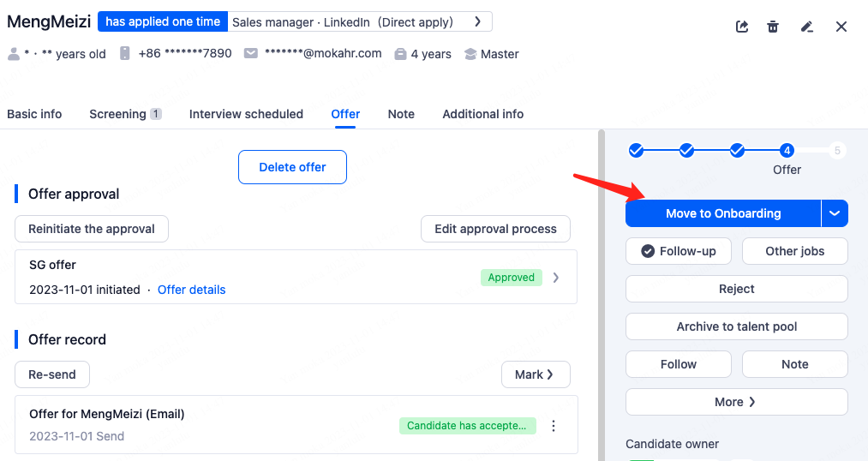
Task: Select stage 5 in the pipeline progress
Action: click(837, 150)
